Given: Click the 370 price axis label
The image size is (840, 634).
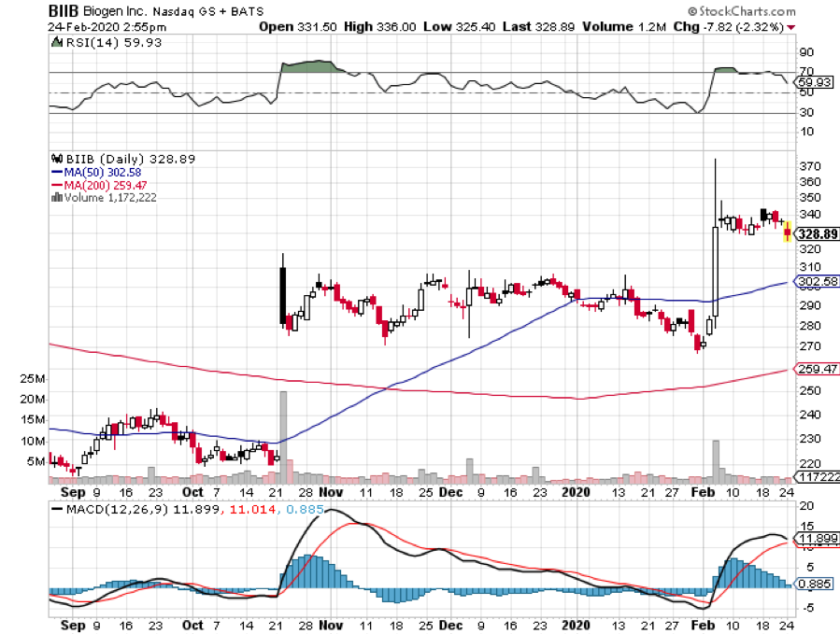Looking at the screenshot, I should 809,166.
